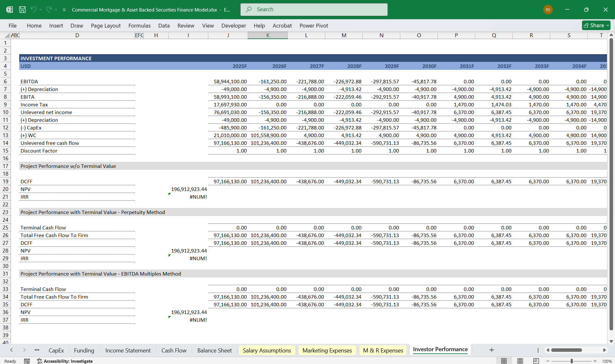615x364 pixels.
Task: Click the Investor Performance sheet tab
Action: [440, 350]
